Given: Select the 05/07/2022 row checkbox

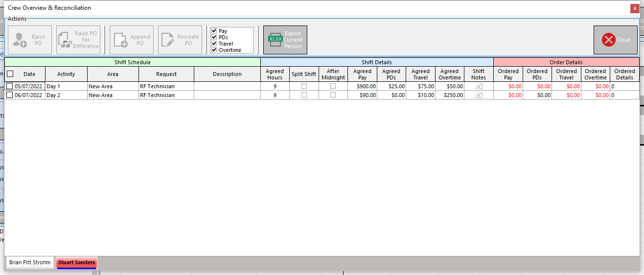Looking at the screenshot, I should tap(10, 86).
